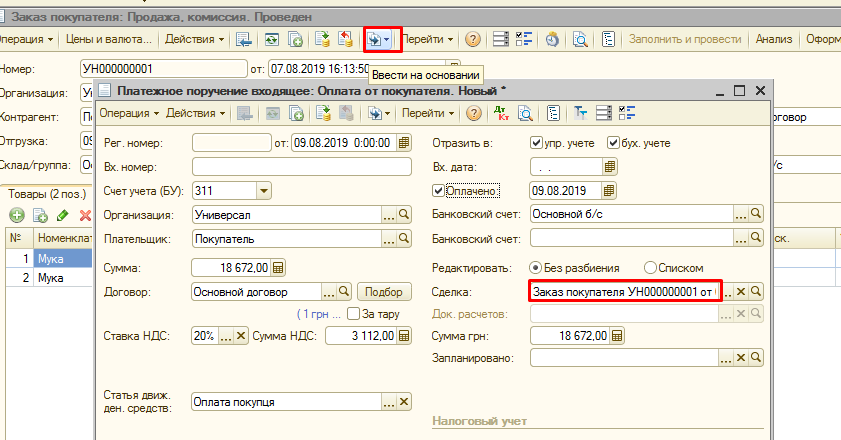The height and width of the screenshot is (440, 841).
Task: Open calendar for Рег. номер date 09.08.2019 0:00:00
Action: tap(404, 143)
